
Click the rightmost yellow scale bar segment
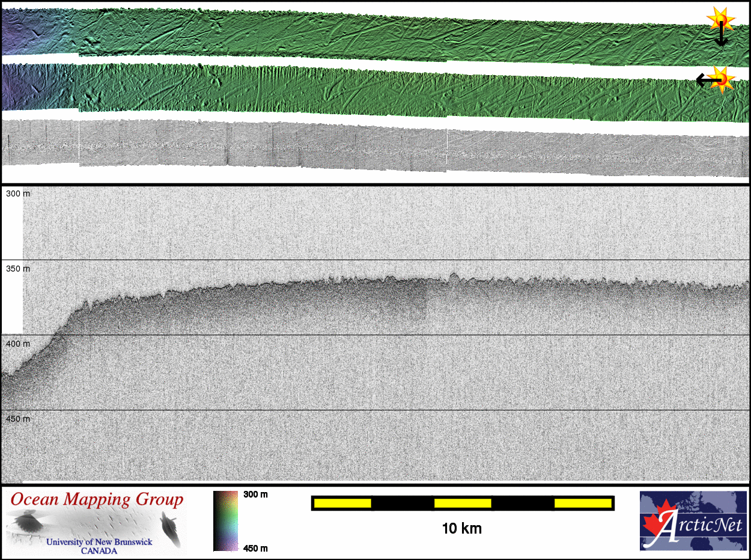(x=582, y=503)
